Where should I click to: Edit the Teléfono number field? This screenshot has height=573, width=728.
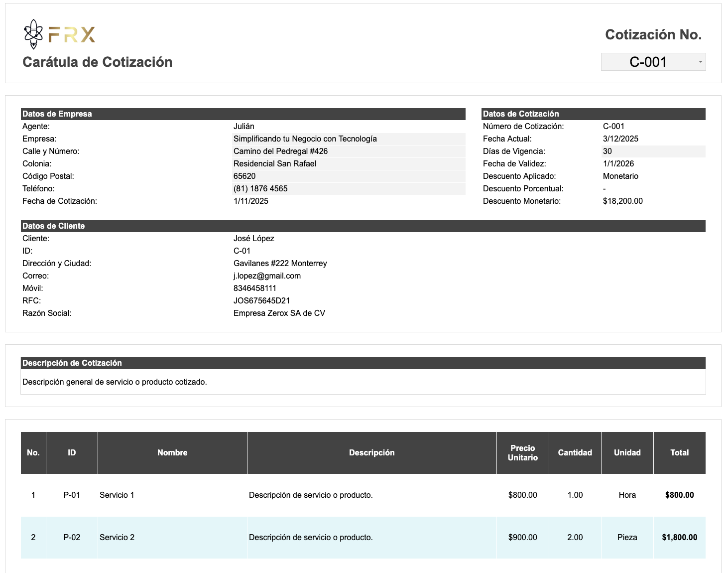coord(349,189)
